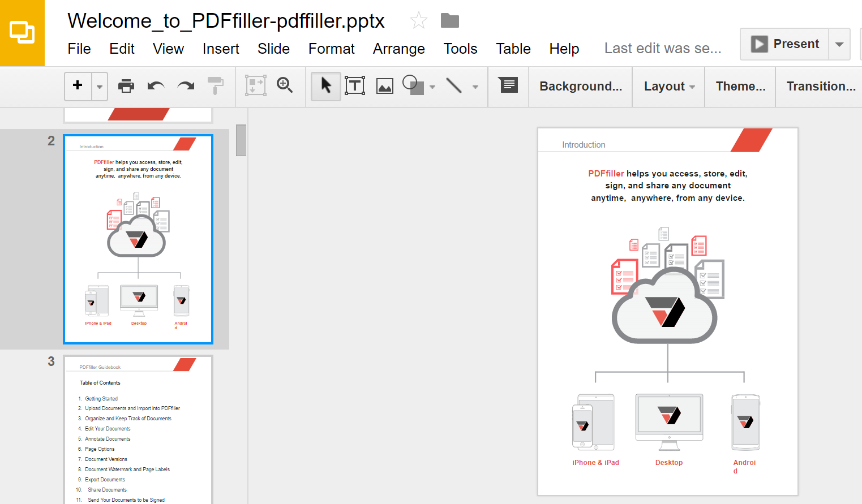The width and height of the screenshot is (862, 504).
Task: Click the new slide plus button
Action: [x=78, y=86]
